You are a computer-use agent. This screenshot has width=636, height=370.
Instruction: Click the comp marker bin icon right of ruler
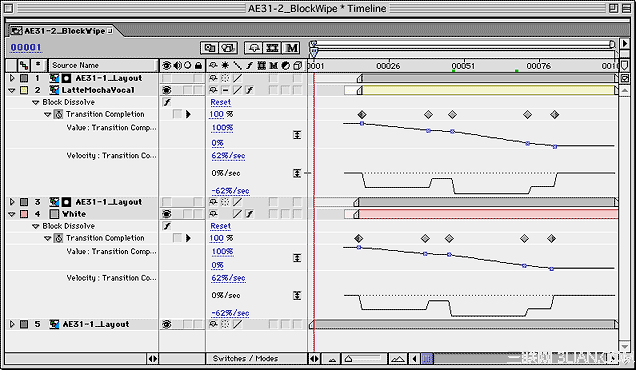click(x=625, y=65)
